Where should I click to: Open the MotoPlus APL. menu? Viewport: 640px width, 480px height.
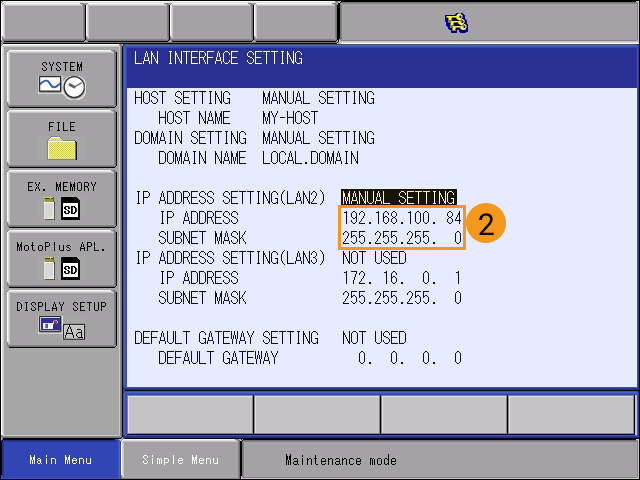tap(62, 259)
